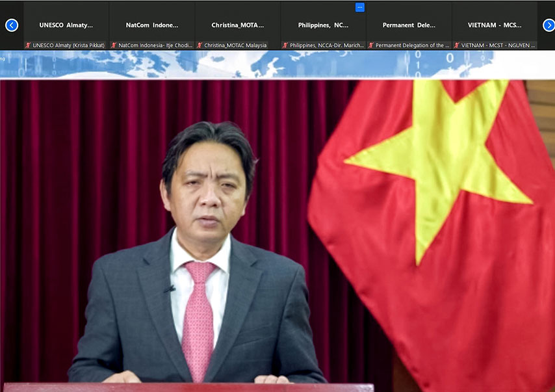Click the microphone icon on Philippines NCCA tile
The width and height of the screenshot is (555, 392).
click(x=285, y=45)
